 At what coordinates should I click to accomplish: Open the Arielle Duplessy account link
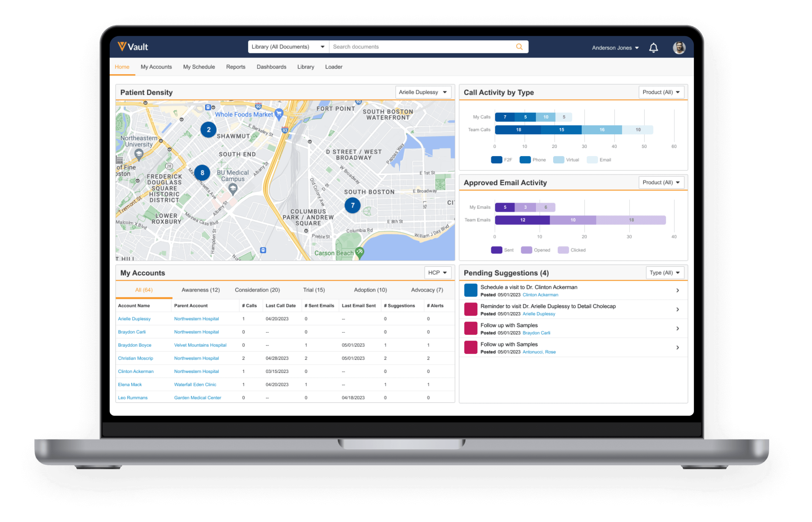point(134,318)
